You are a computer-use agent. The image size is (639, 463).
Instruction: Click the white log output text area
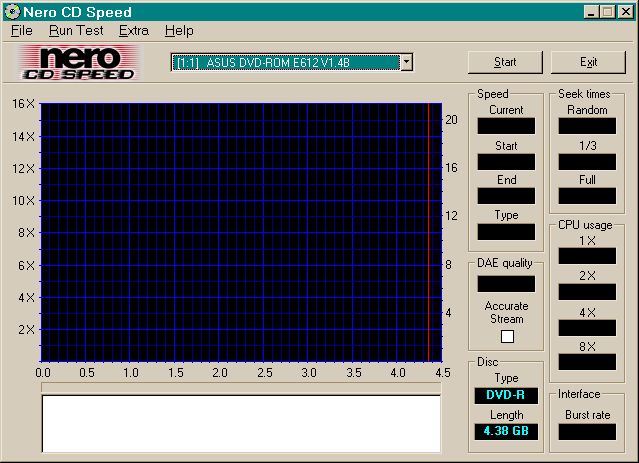tap(240, 423)
